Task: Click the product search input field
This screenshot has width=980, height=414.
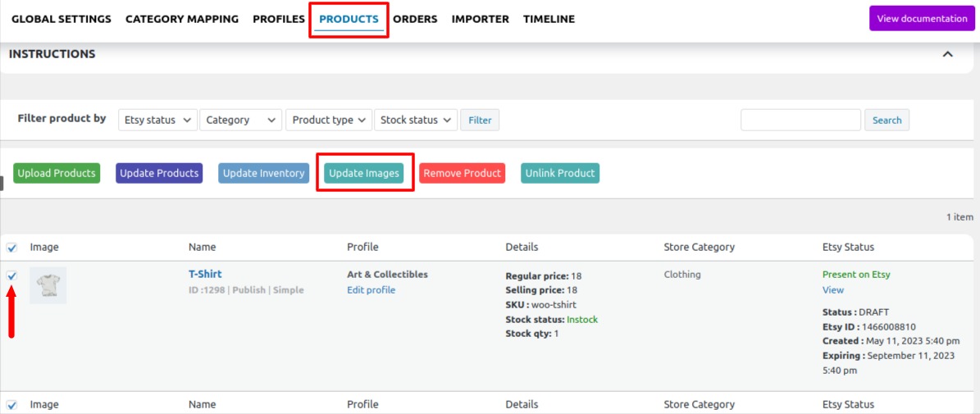Action: point(800,120)
